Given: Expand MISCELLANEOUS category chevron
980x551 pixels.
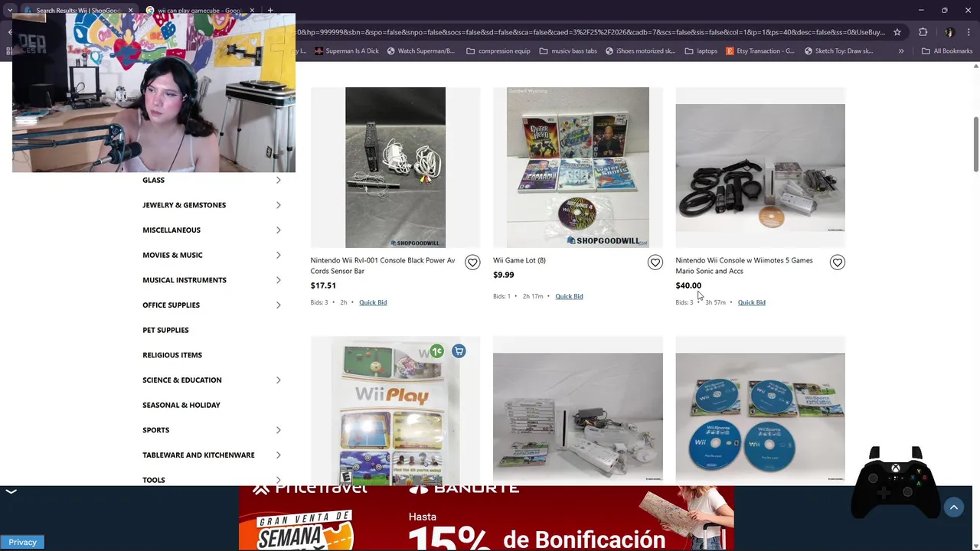Looking at the screenshot, I should [278, 230].
